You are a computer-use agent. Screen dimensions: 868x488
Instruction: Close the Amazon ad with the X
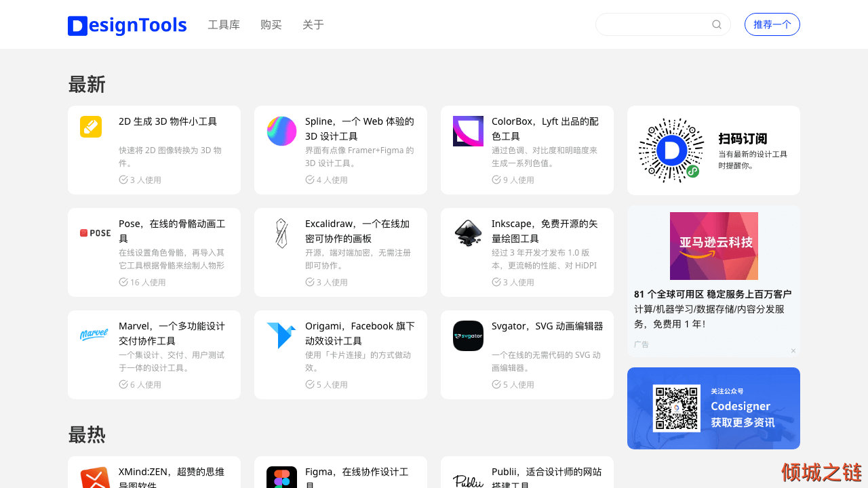793,350
